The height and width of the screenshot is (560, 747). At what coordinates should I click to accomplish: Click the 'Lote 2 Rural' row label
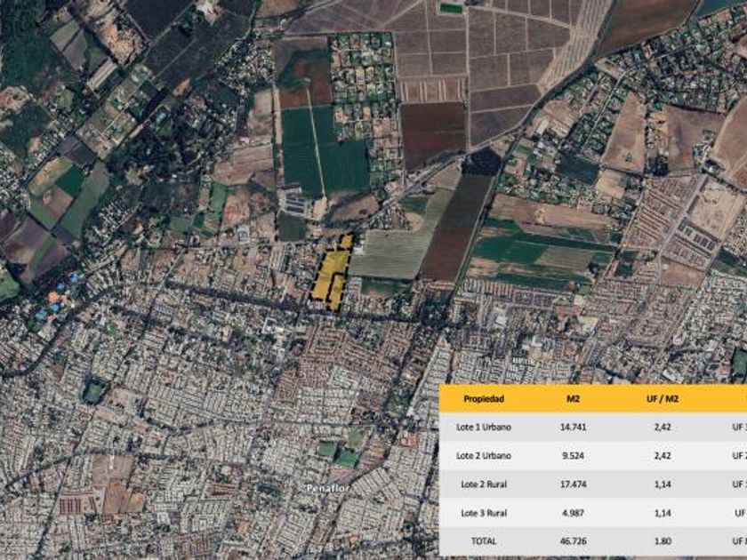484,484
